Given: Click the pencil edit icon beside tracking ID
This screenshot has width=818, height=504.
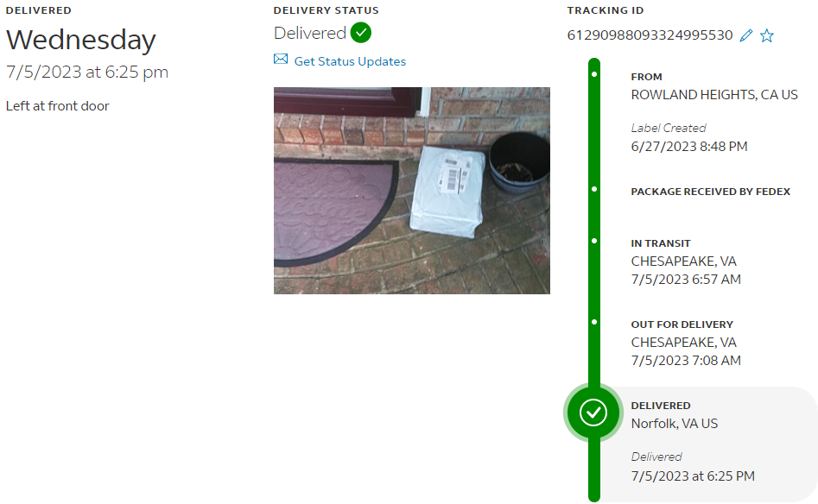Looking at the screenshot, I should tap(746, 35).
